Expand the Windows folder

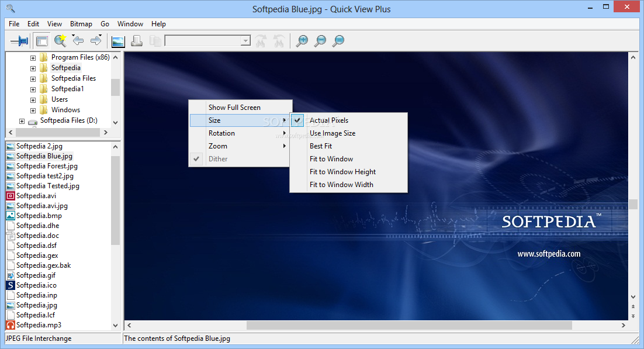pos(33,110)
